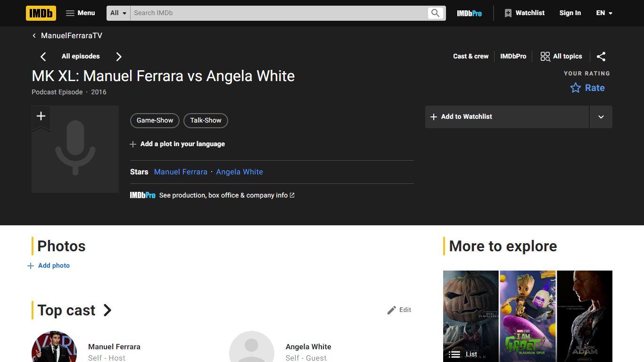Click Sign In
Screen dimensions: 644x362
click(x=570, y=13)
